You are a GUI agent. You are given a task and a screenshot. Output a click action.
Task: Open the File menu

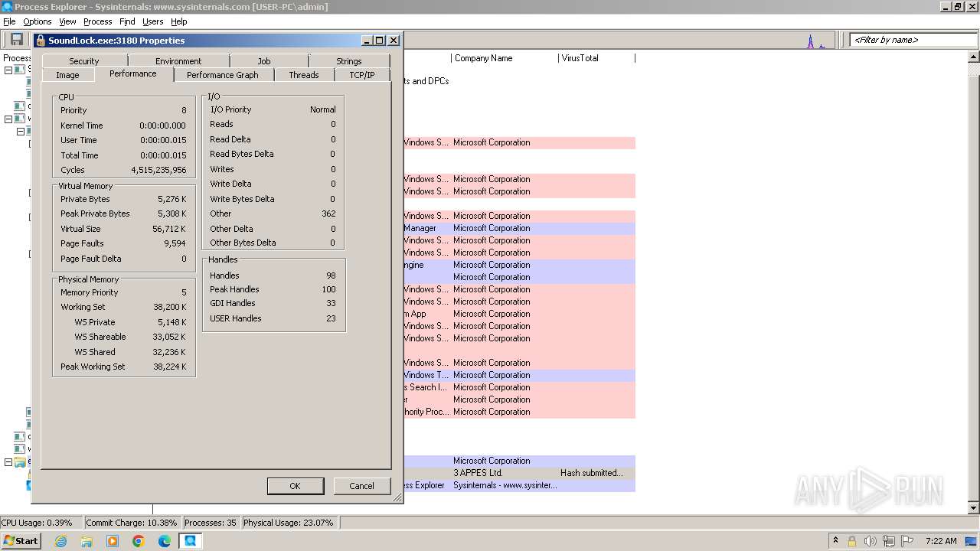tap(9, 21)
